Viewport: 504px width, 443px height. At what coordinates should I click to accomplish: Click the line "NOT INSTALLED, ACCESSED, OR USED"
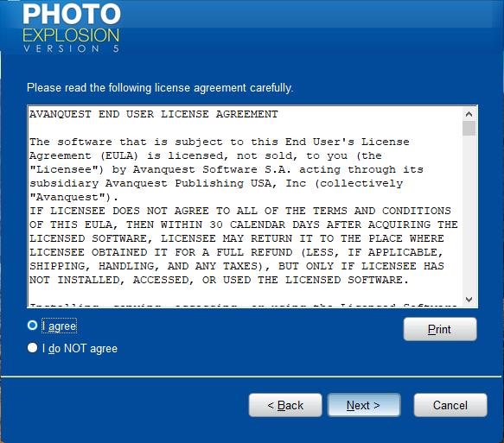pyautogui.click(x=219, y=280)
